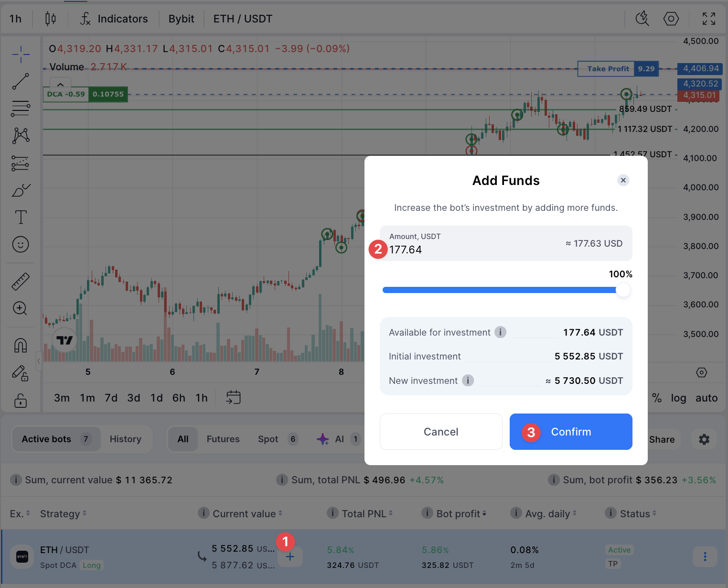Click the Confirm button
The height and width of the screenshot is (588, 728).
click(x=571, y=432)
